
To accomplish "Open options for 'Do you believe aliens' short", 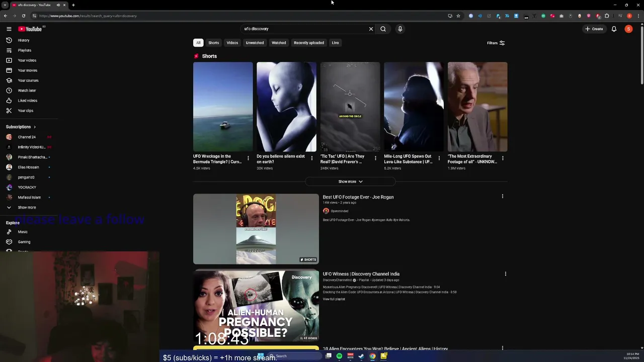I will [311, 158].
